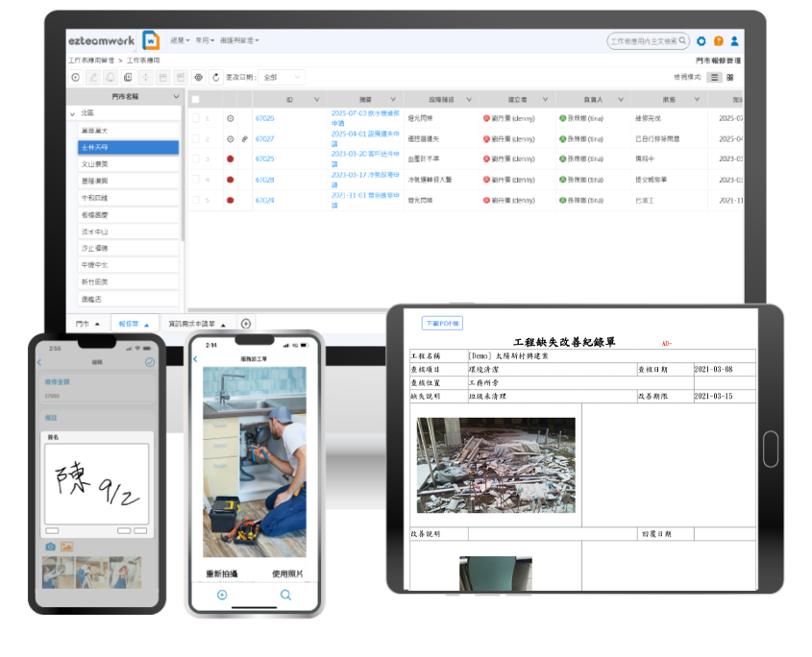Click the copy record icon in toolbar

[x=128, y=78]
